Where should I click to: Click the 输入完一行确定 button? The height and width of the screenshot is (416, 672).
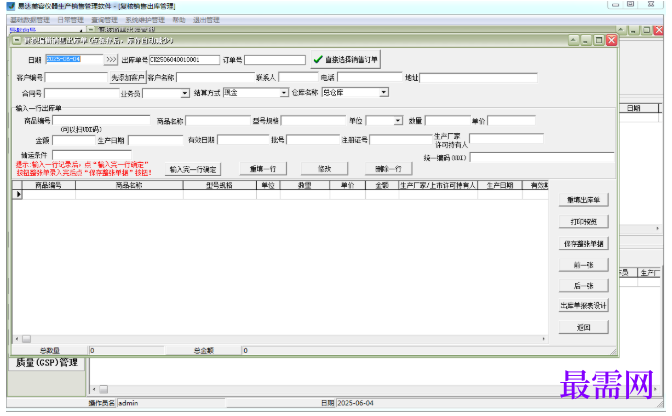coord(193,169)
